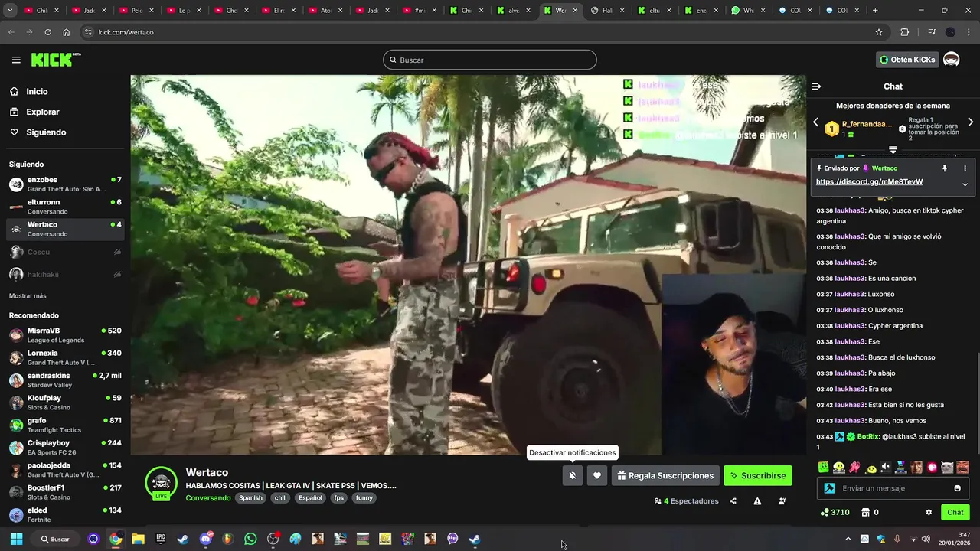980x551 pixels.
Task: Open recommended Kloufplay channel
Action: (65, 403)
